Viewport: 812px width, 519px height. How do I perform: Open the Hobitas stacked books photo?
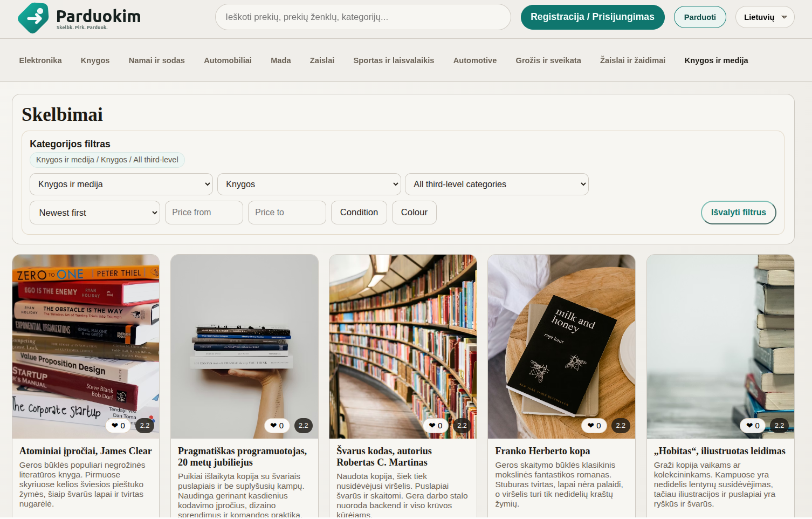[720, 346]
